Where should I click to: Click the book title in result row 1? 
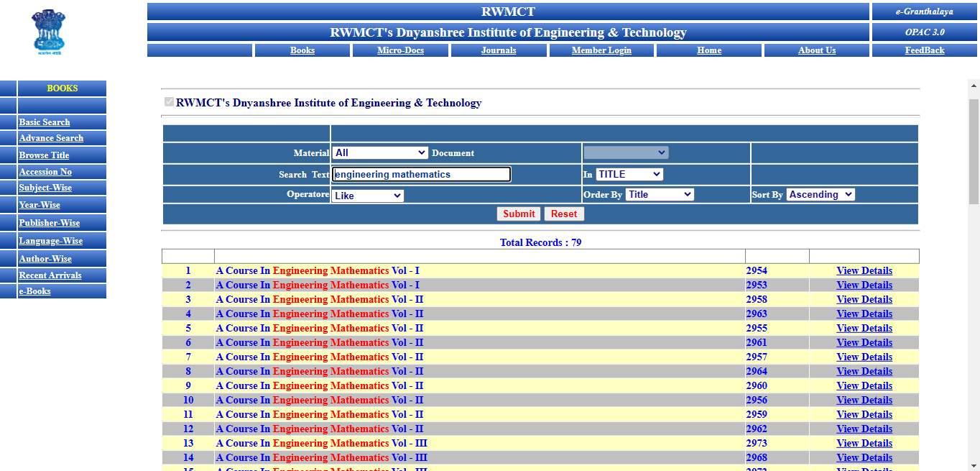click(318, 271)
